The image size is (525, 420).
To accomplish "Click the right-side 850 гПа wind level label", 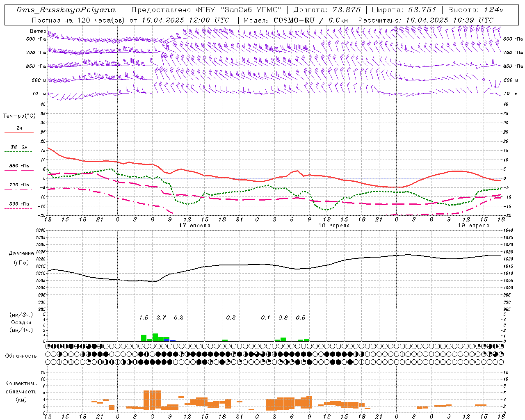I will (x=513, y=66).
